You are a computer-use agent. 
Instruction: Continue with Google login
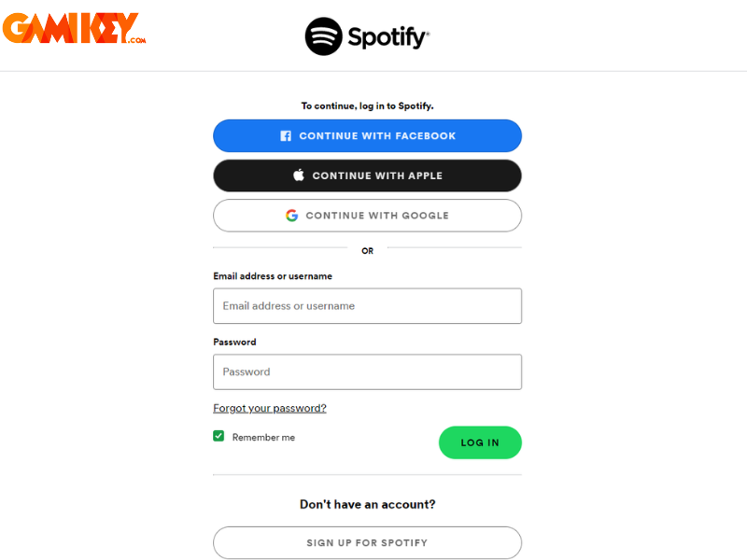[367, 216]
